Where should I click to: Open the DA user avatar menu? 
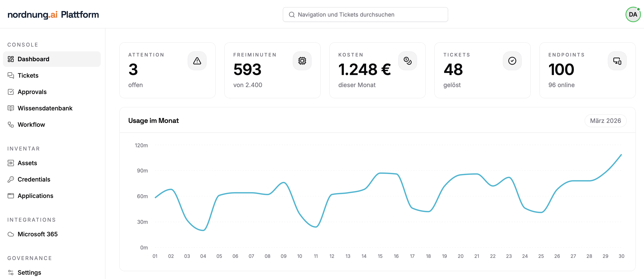point(633,14)
